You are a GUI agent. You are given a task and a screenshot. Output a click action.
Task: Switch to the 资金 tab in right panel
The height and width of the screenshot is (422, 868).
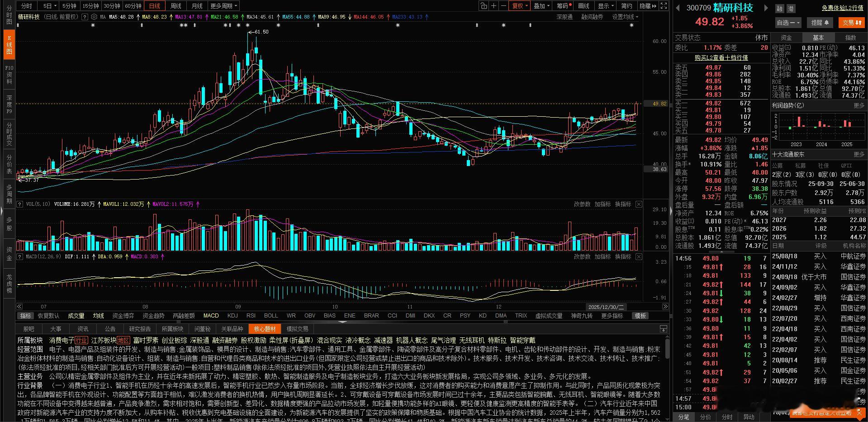[786, 38]
